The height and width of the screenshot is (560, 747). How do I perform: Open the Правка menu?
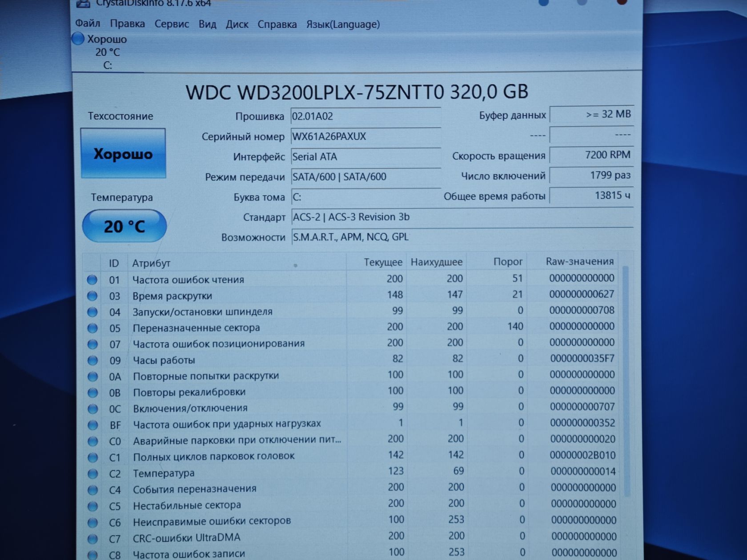[127, 24]
